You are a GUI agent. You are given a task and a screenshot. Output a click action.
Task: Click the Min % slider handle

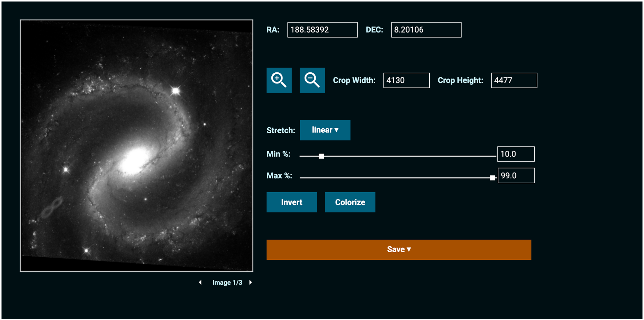coord(321,156)
